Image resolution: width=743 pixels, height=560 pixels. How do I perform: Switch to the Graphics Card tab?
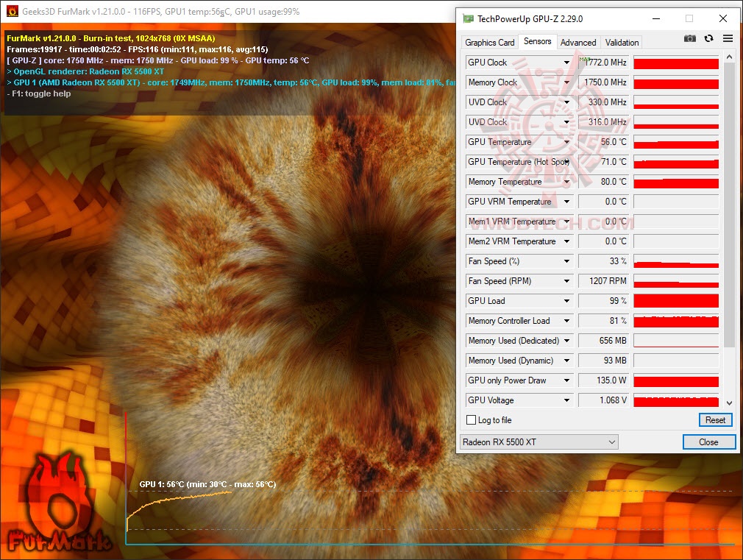pos(489,42)
